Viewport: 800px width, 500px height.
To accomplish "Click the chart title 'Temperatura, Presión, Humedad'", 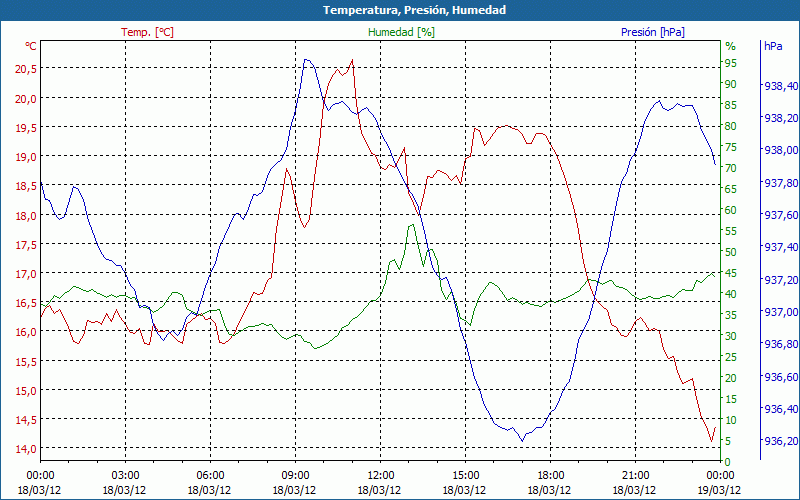I will point(414,10).
